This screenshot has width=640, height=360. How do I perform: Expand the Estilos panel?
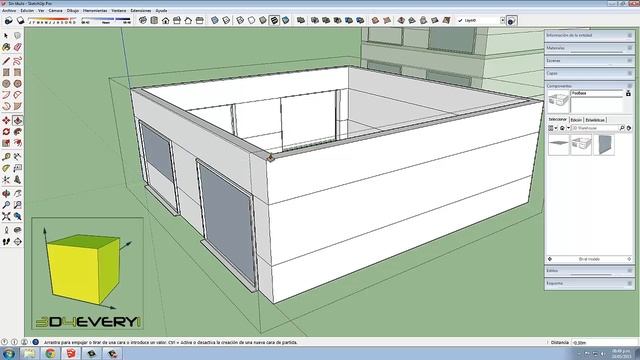pyautogui.click(x=589, y=271)
